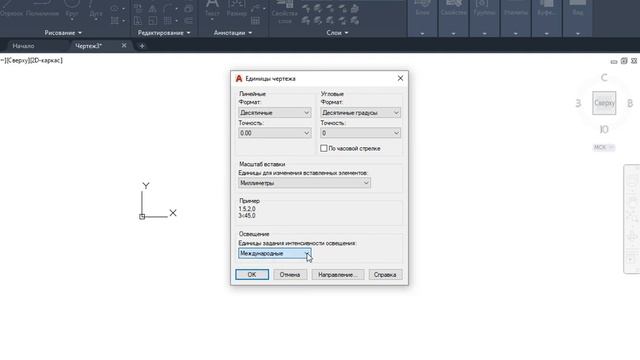Screen dimensions: 640x360
Task: Open the Буфер clipboard ribbon panel
Action: pos(547,18)
